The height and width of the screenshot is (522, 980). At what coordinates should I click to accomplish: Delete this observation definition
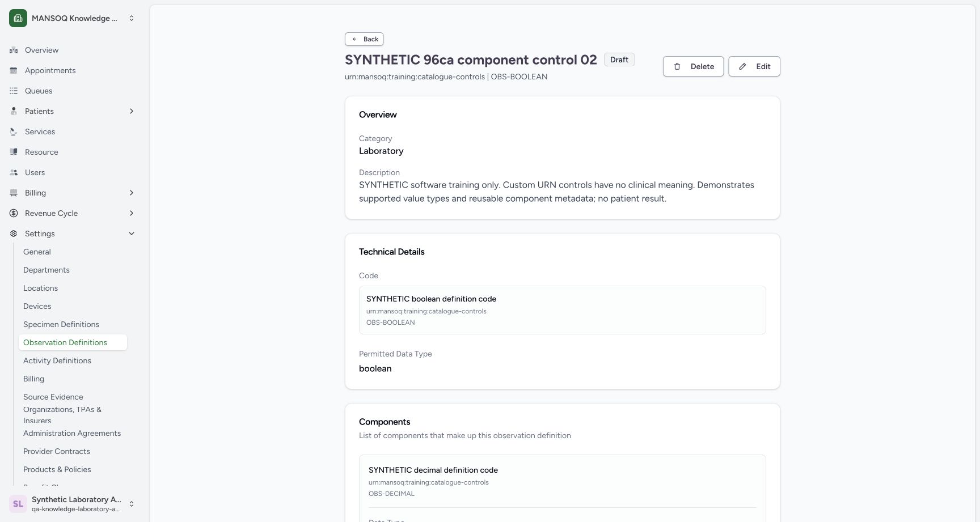click(x=693, y=66)
